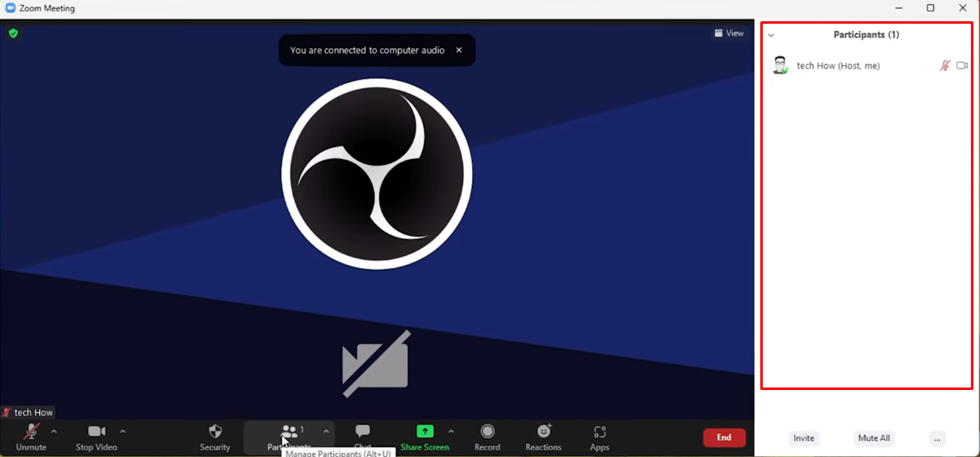Click the Stop Video camera icon

(97, 431)
